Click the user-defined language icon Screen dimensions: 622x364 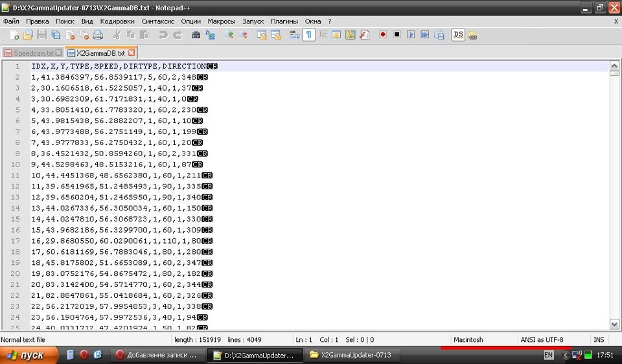point(336,35)
